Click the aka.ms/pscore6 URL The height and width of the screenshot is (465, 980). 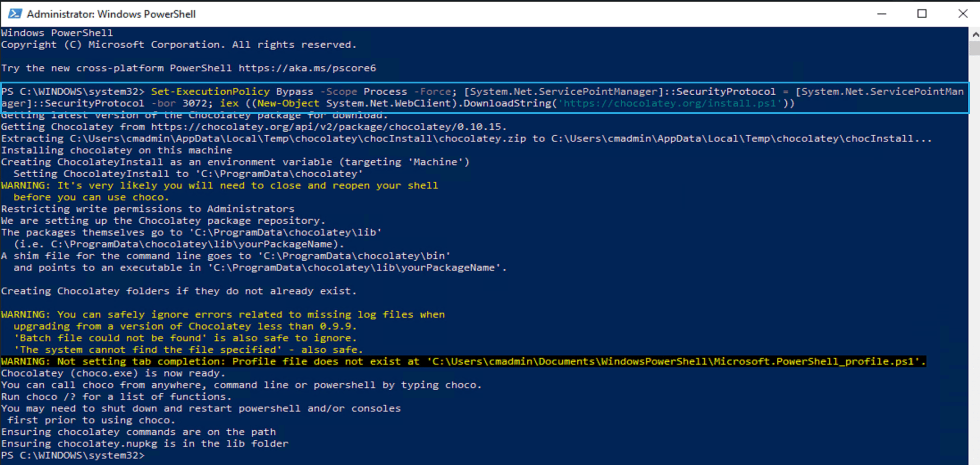coord(307,68)
